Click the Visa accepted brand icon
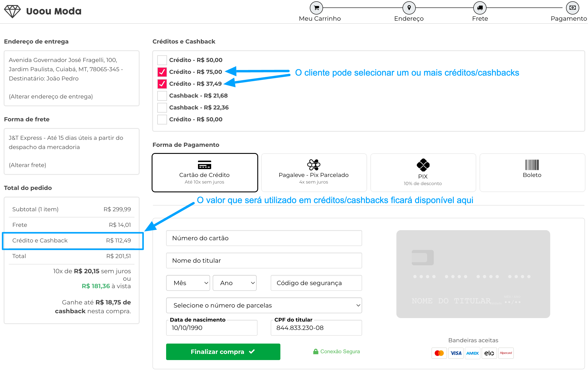 (x=456, y=353)
